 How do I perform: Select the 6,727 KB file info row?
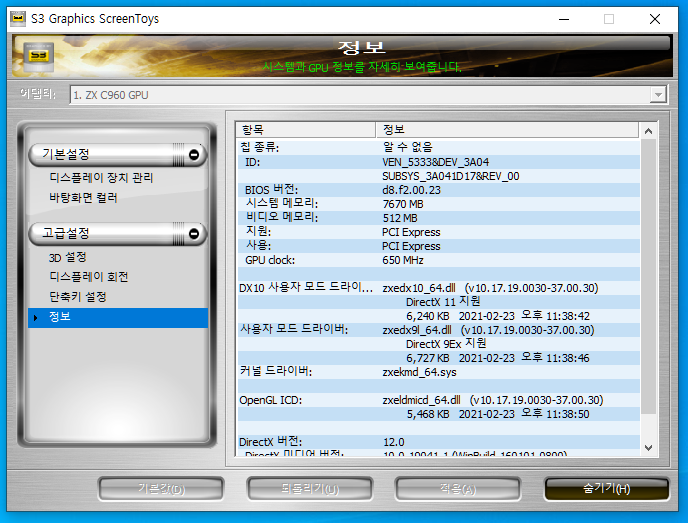438,358
